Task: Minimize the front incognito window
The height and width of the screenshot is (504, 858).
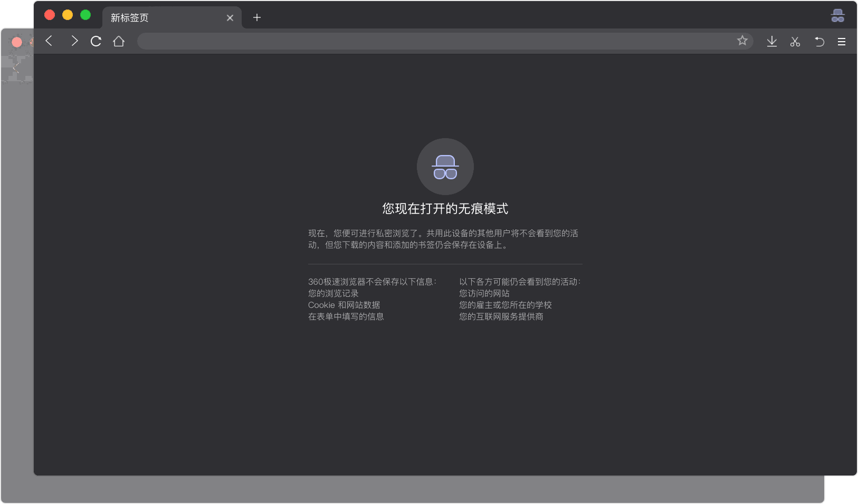Action: 68,15
